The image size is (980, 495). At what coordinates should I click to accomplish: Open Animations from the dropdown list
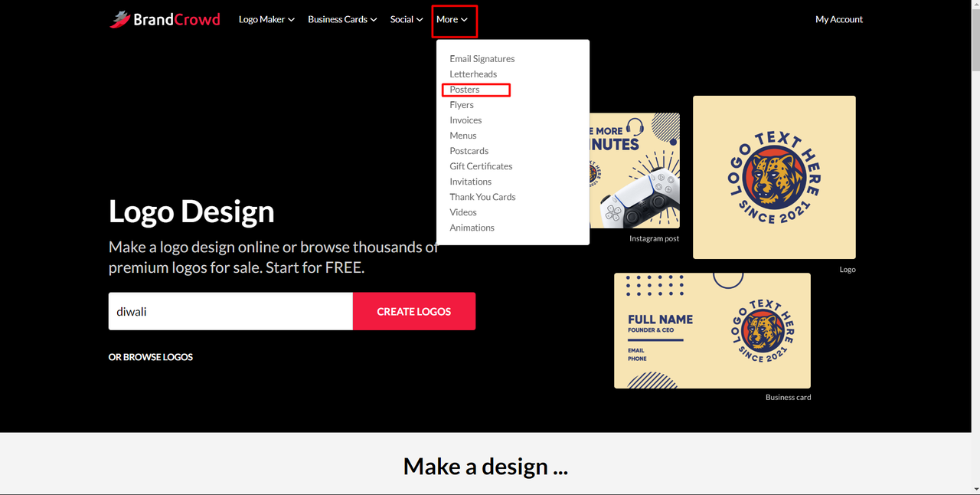(x=472, y=228)
